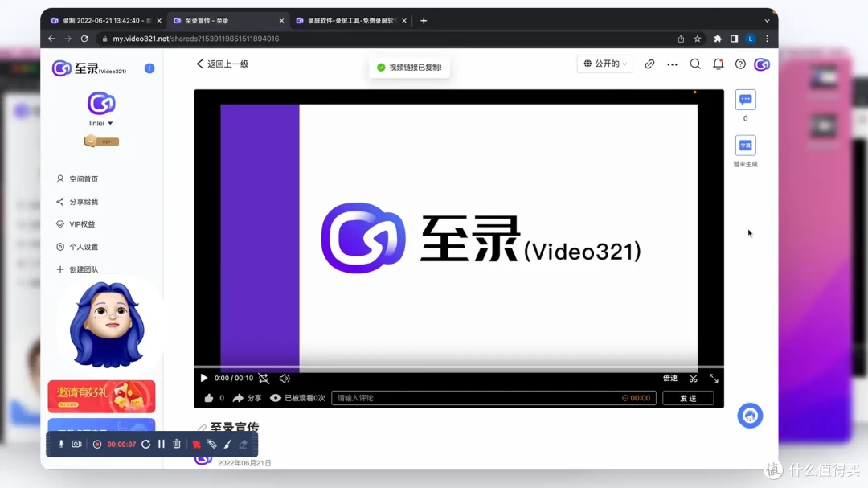Edit the 至录宣传 title with the pencil icon
Screen dimensions: 868x488
click(202, 428)
